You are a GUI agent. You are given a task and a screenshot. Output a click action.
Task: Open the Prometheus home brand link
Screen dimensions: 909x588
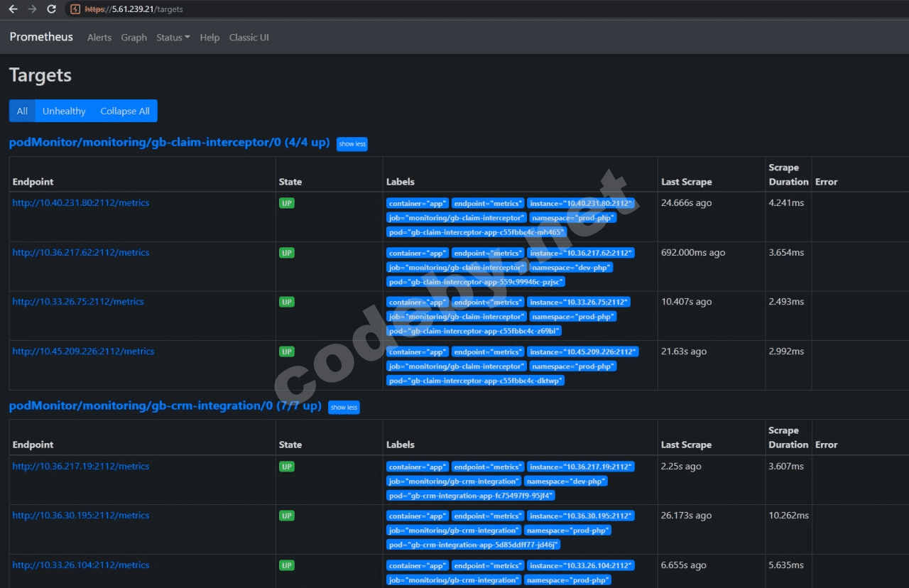coord(41,37)
